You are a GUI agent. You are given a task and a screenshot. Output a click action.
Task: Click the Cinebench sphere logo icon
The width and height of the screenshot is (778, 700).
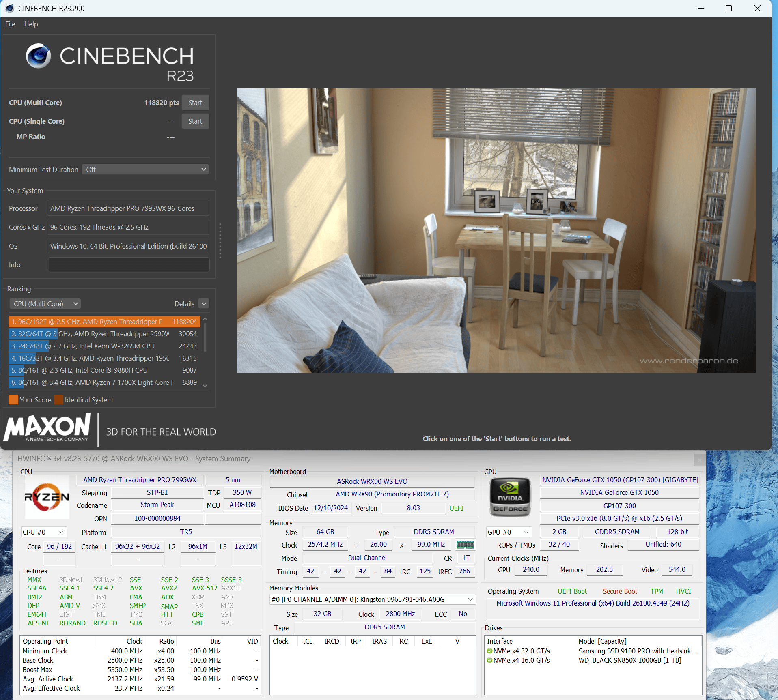point(38,56)
